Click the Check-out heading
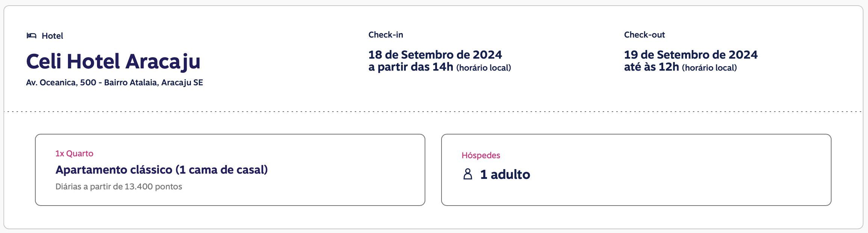Viewport: 868px width, 233px height. 644,35
